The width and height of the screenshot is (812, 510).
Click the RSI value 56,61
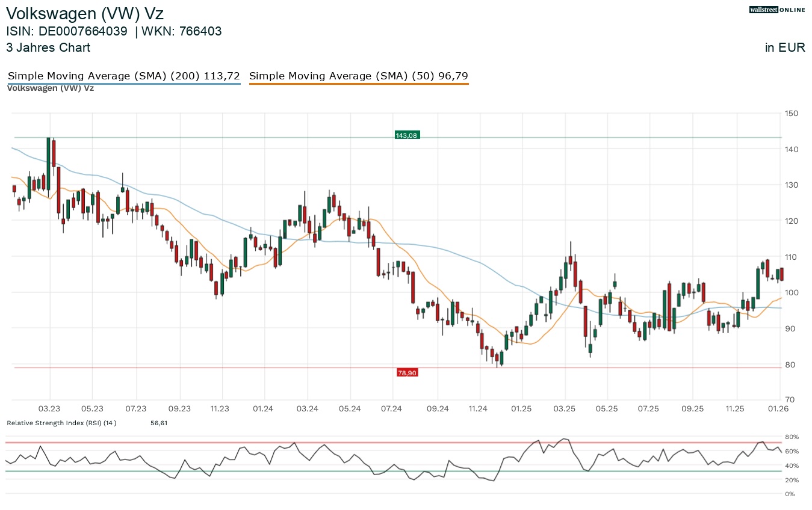click(x=159, y=423)
